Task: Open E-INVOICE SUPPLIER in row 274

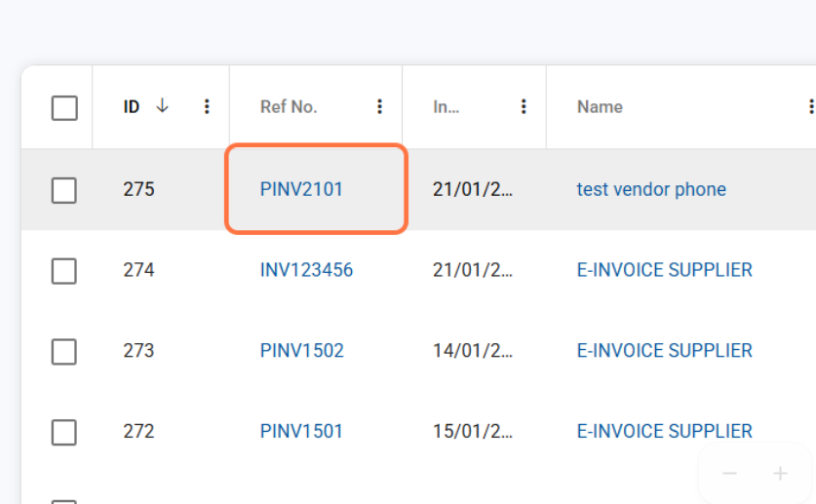Action: pos(665,270)
